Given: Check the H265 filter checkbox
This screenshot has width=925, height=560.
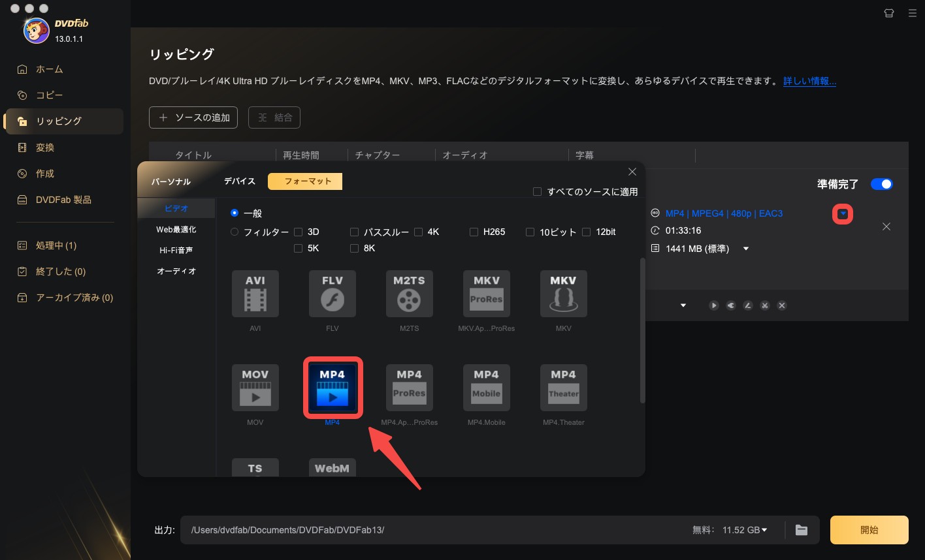Looking at the screenshot, I should [x=474, y=232].
